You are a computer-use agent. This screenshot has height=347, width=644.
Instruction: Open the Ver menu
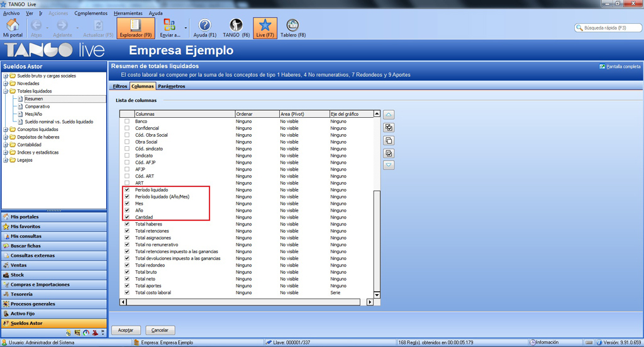(30, 13)
